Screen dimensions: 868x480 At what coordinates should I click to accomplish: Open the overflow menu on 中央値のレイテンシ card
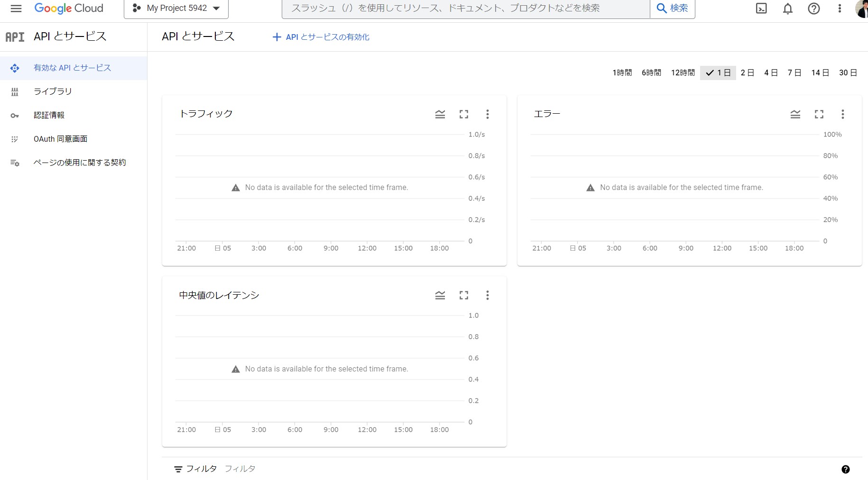tap(488, 295)
